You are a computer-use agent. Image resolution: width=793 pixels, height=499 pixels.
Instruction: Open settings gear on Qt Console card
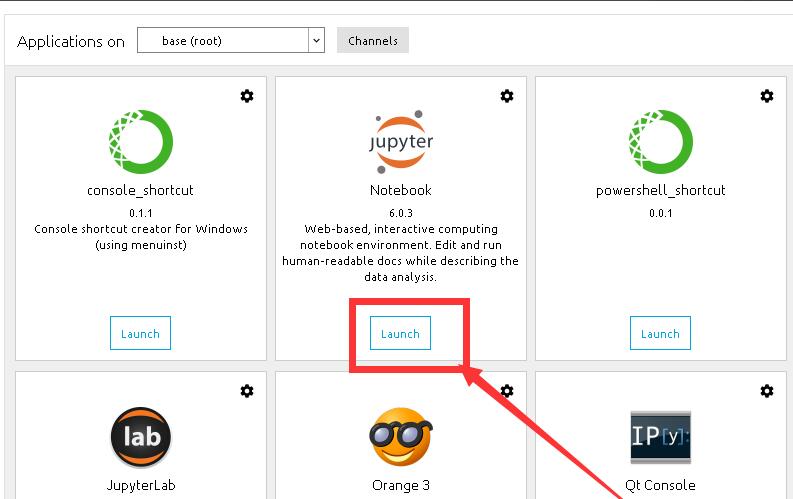[x=767, y=391]
